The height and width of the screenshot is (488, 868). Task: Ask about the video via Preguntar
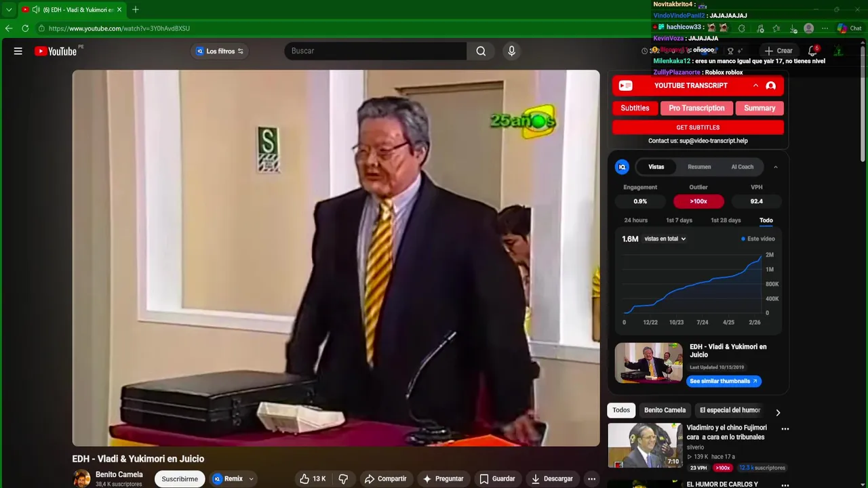(443, 479)
